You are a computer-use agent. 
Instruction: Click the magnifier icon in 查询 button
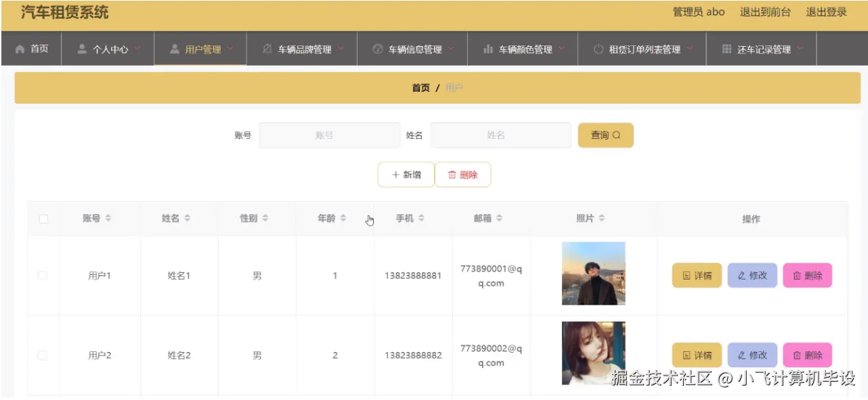(616, 135)
